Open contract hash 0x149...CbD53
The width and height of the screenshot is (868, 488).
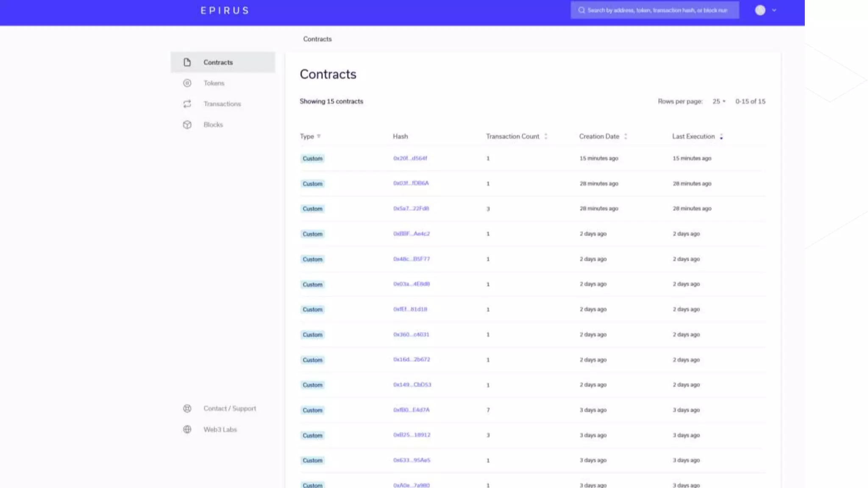[x=412, y=385]
